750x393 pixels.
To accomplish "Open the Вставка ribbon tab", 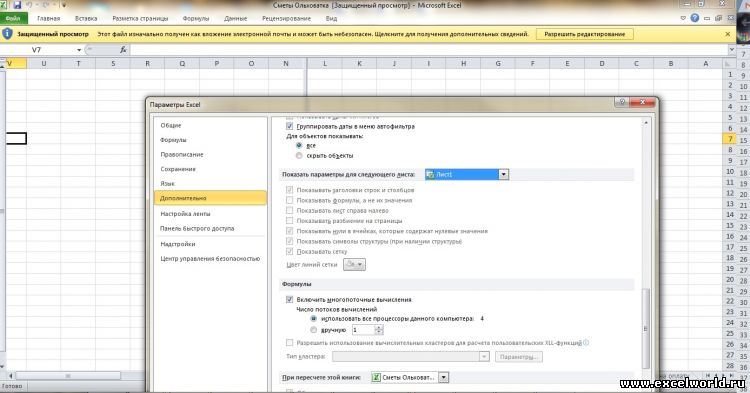I will [x=86, y=19].
